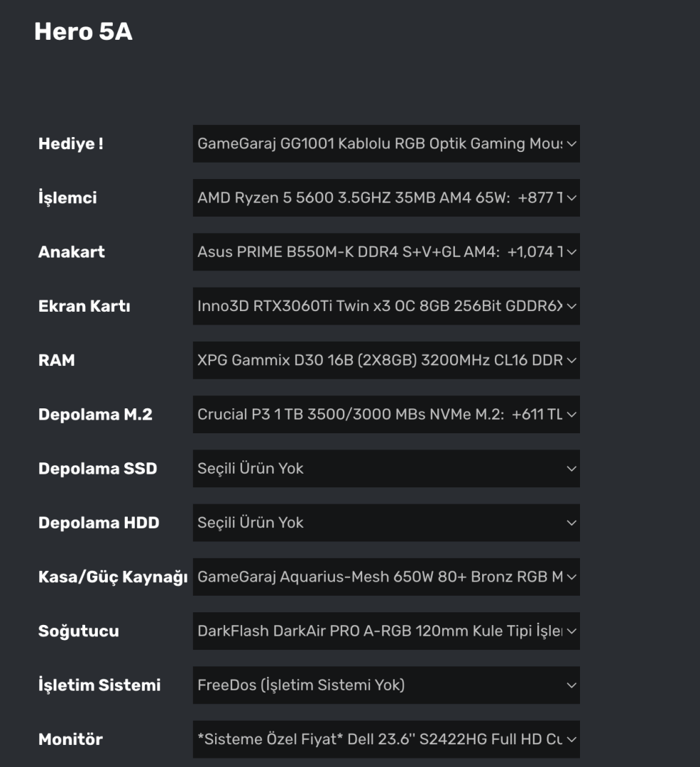The image size is (700, 767).
Task: Open the Depolama HDD dropdown
Action: pyautogui.click(x=385, y=523)
